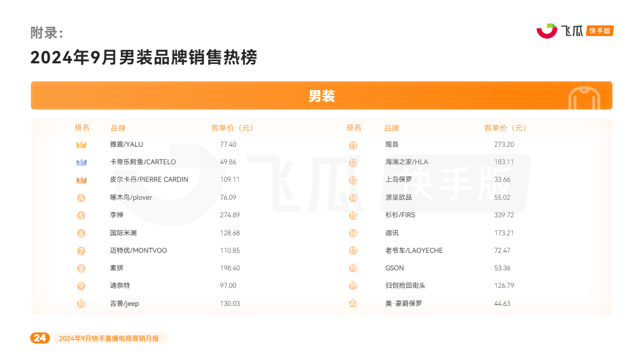Click rank badge 19 next to 归创抢回街头
The image size is (644, 362).
pos(353,286)
